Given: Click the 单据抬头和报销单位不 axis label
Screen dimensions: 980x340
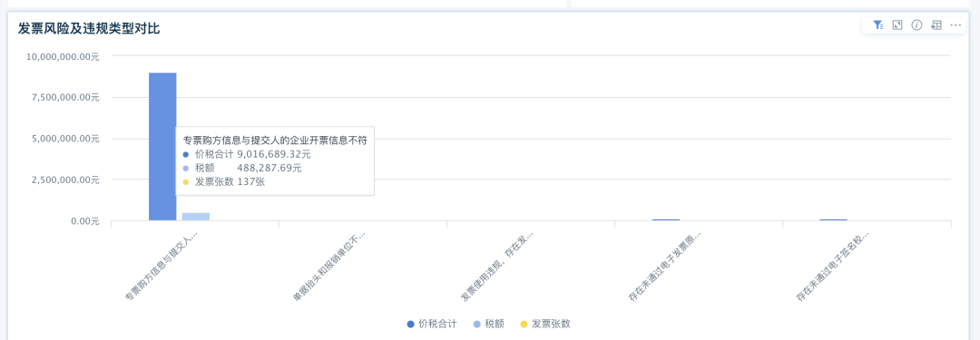Looking at the screenshot, I should coord(329,267).
